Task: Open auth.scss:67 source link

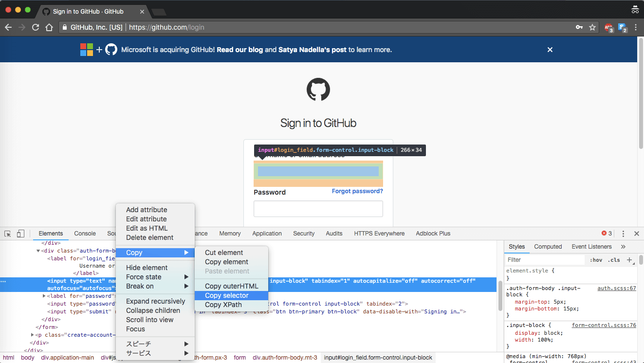Action: pos(617,289)
